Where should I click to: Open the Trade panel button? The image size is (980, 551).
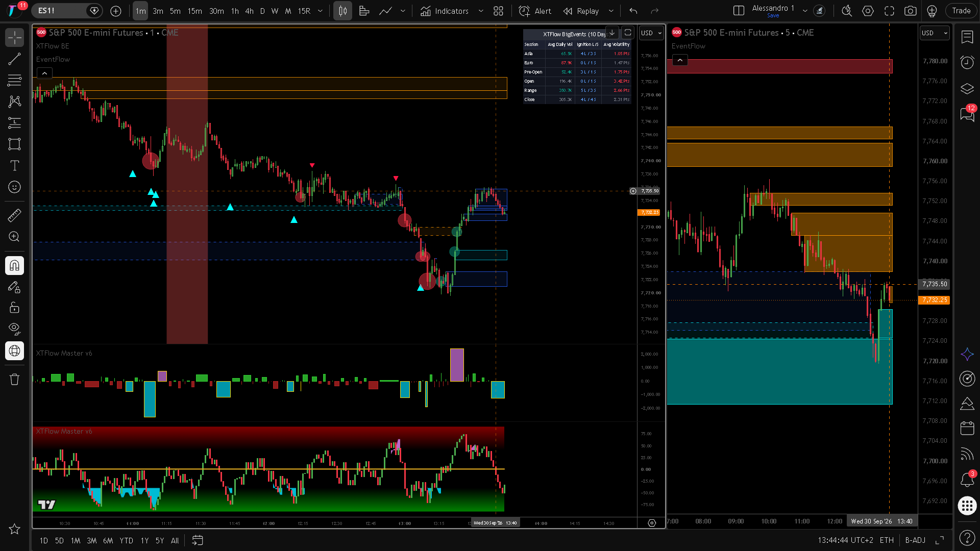(x=961, y=11)
